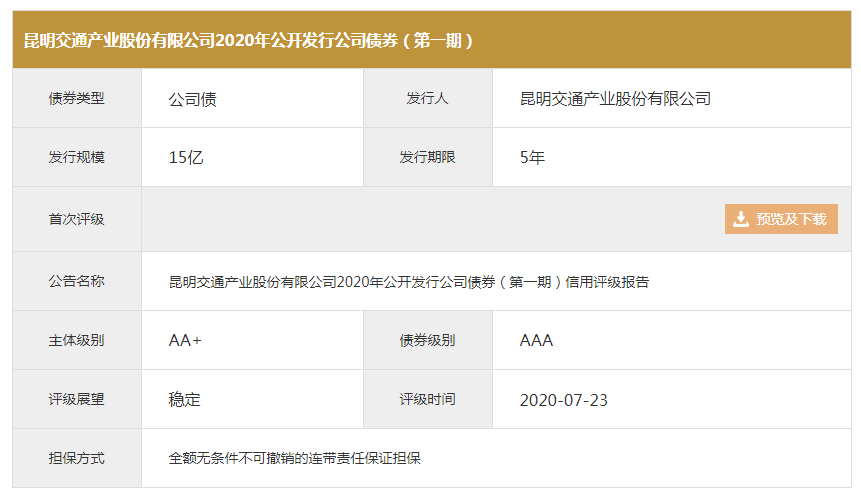Click the bond title header text
Image resolution: width=861 pixels, height=500 pixels.
point(248,41)
